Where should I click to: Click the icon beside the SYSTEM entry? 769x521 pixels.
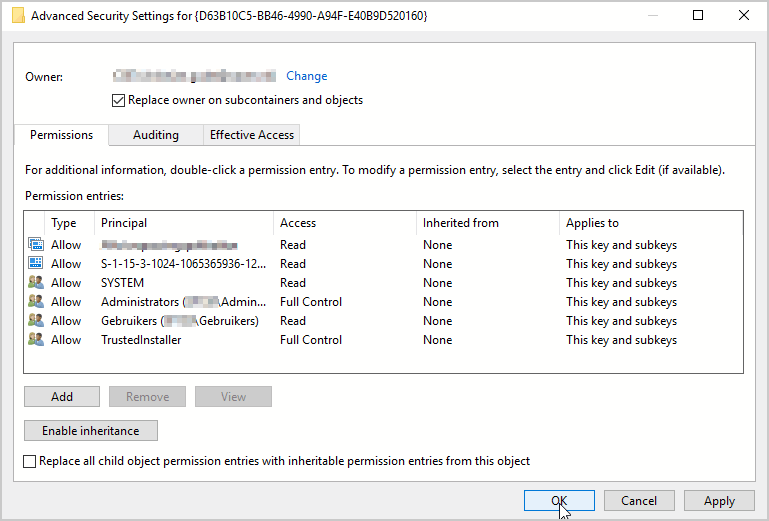pos(36,283)
